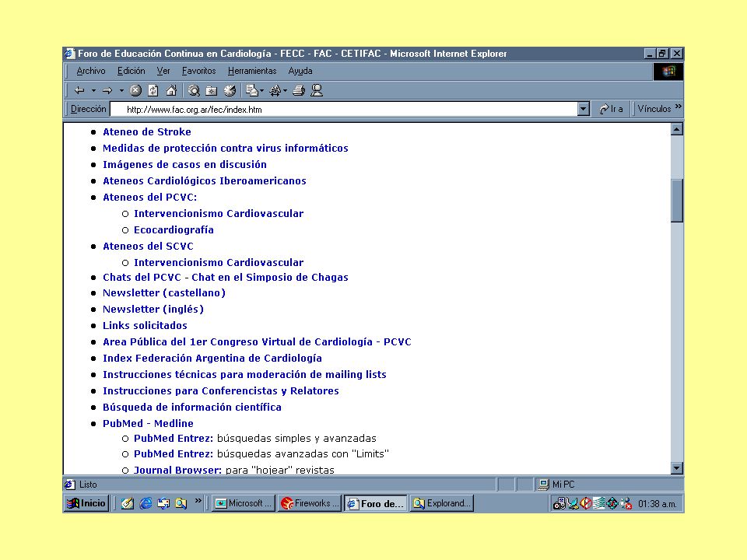Click the Mail toolbar icon
The width and height of the screenshot is (747, 560).
pos(251,90)
